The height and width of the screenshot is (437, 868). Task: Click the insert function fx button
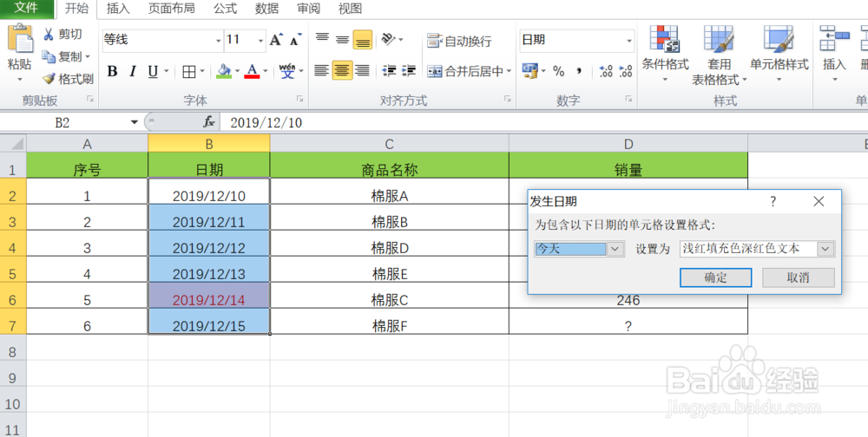208,122
